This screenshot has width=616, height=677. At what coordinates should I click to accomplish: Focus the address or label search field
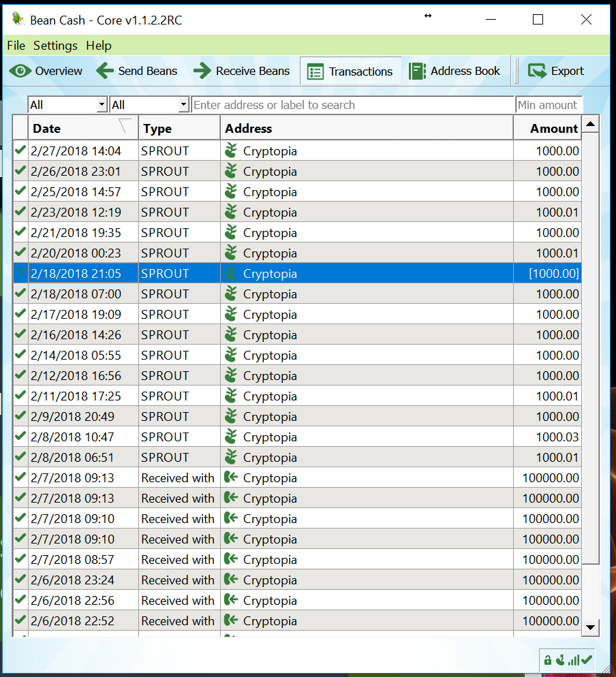tap(353, 104)
